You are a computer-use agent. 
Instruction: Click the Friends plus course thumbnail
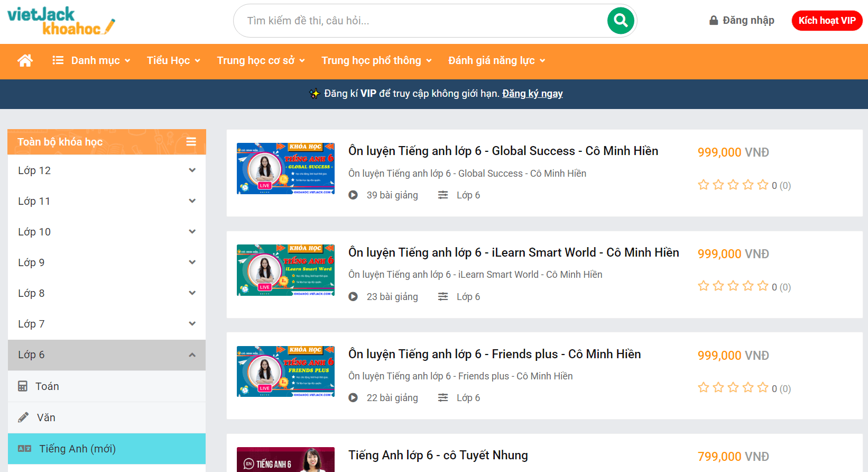[x=285, y=371]
